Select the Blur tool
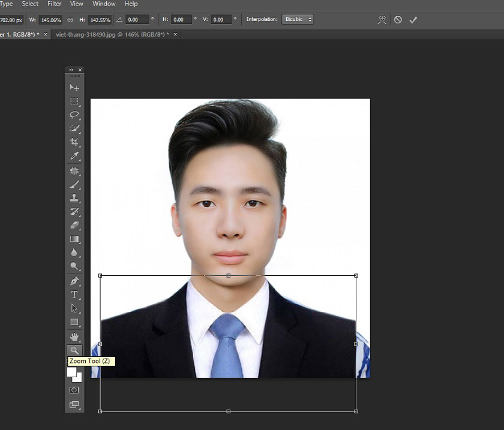504x430 pixels. [x=74, y=252]
